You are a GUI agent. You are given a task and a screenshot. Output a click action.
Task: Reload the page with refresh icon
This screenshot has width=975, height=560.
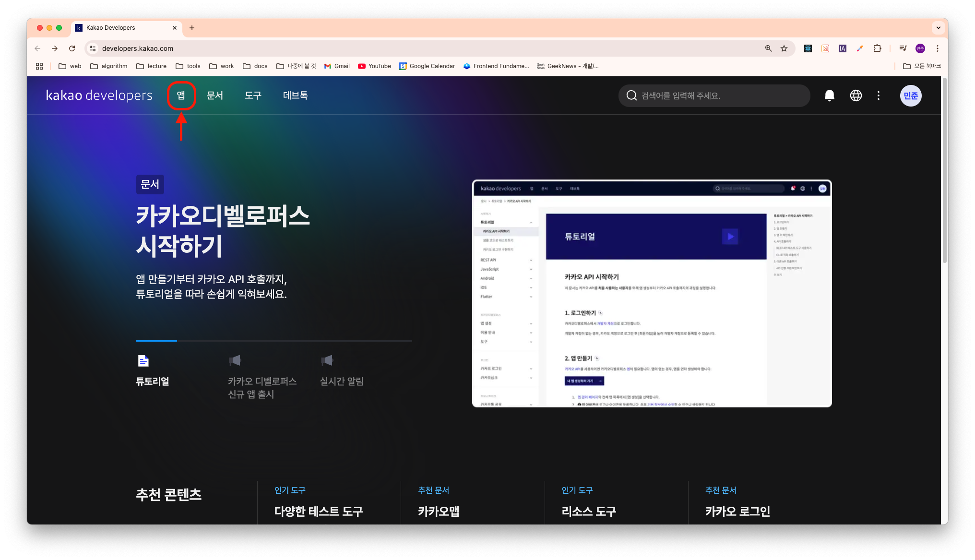click(x=72, y=48)
